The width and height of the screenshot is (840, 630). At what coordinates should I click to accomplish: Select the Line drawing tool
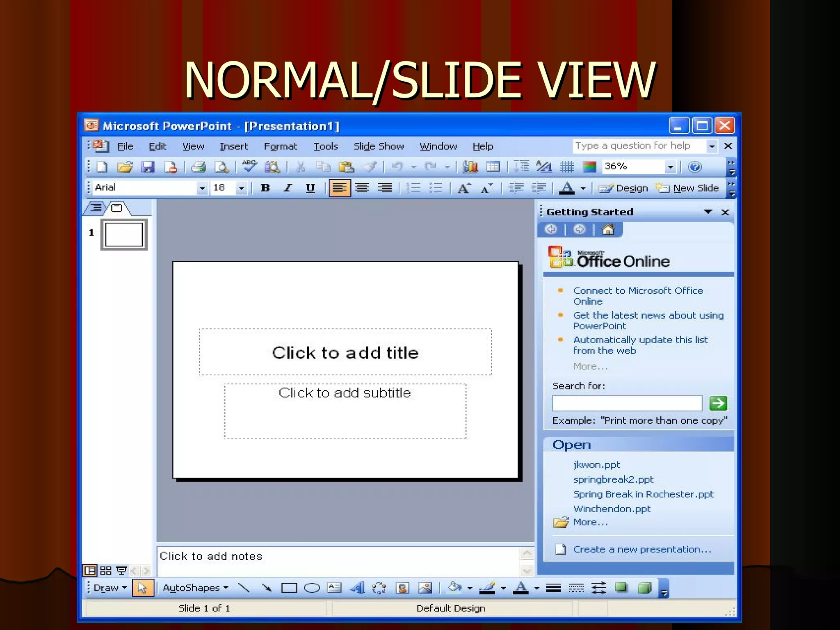click(x=244, y=588)
